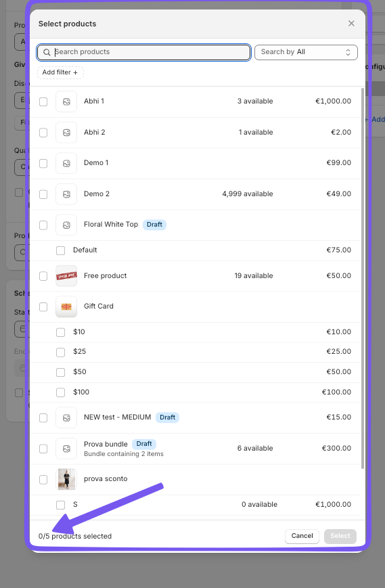
Task: Select the $25 gift card variant checkbox
Action: [60, 352]
